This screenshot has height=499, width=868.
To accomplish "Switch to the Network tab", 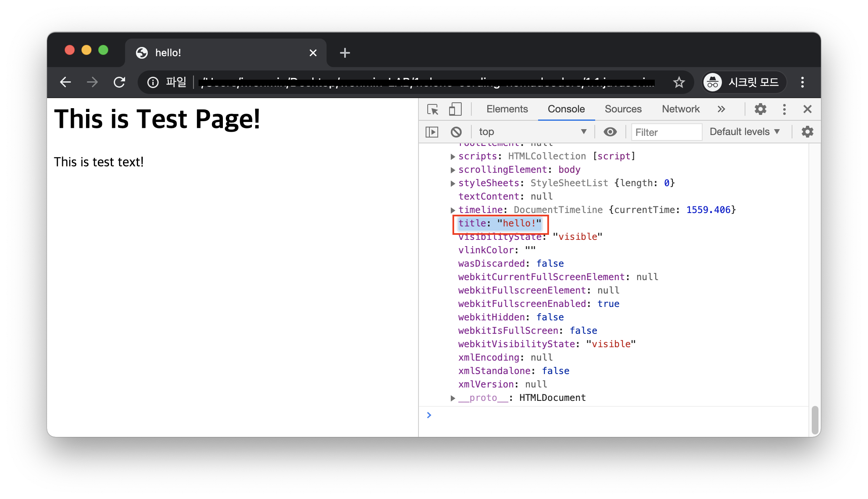I will (680, 109).
